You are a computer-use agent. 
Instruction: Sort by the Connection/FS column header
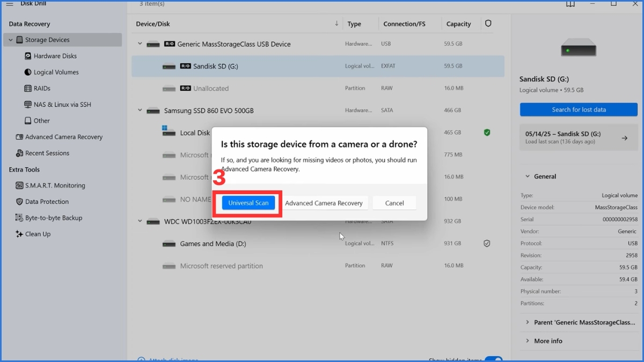[x=405, y=24]
